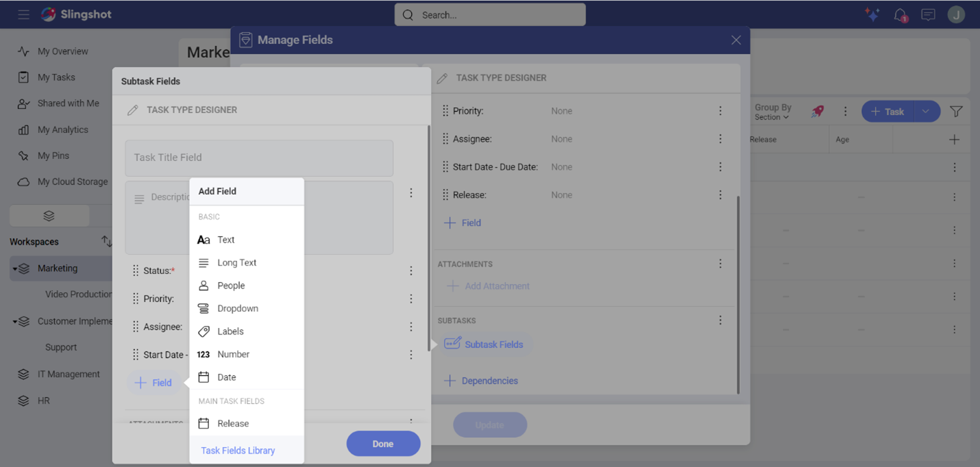Screen dimensions: 980x467
Task: Open options for subtask Status field
Action: pos(411,271)
